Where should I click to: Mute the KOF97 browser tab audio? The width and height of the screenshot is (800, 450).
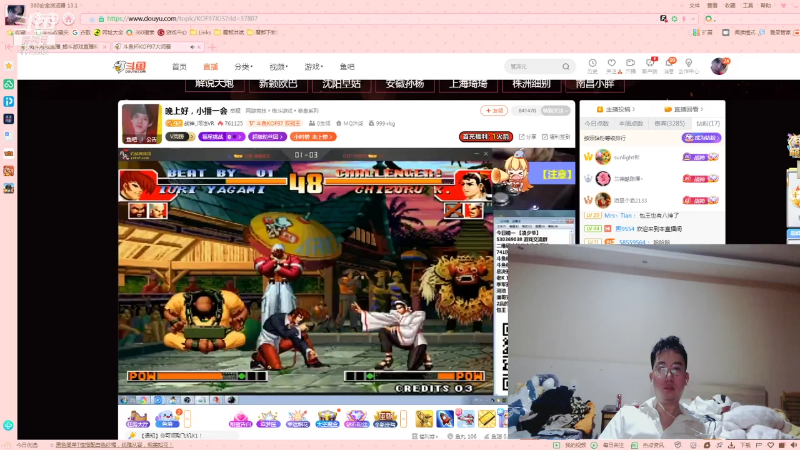click(192, 47)
